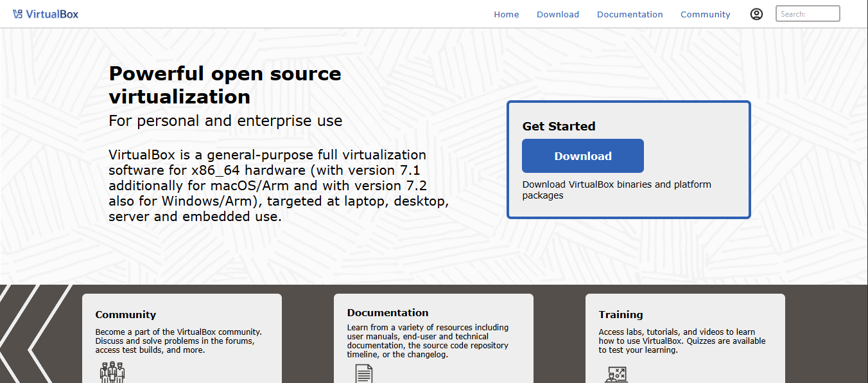Click 'Download VirtualBox binaries and platform packages' text

(x=616, y=190)
